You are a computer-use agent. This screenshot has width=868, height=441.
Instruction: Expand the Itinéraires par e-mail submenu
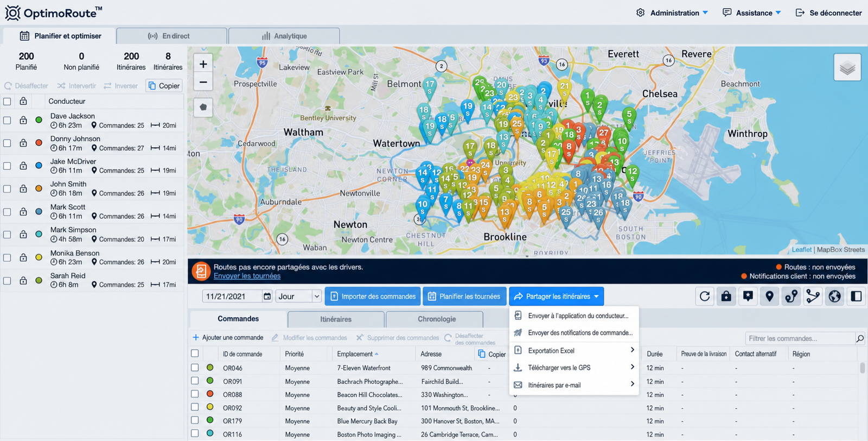[574, 385]
